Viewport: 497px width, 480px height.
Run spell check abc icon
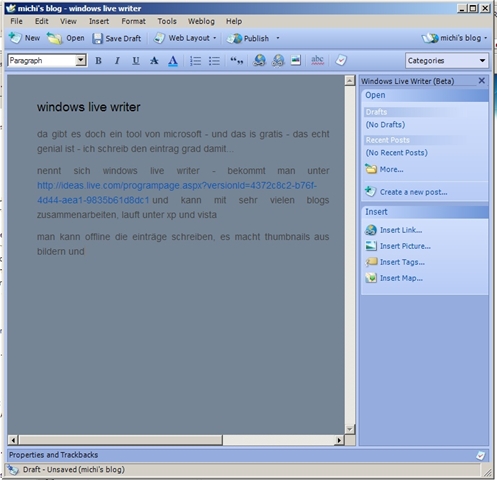pos(317,60)
